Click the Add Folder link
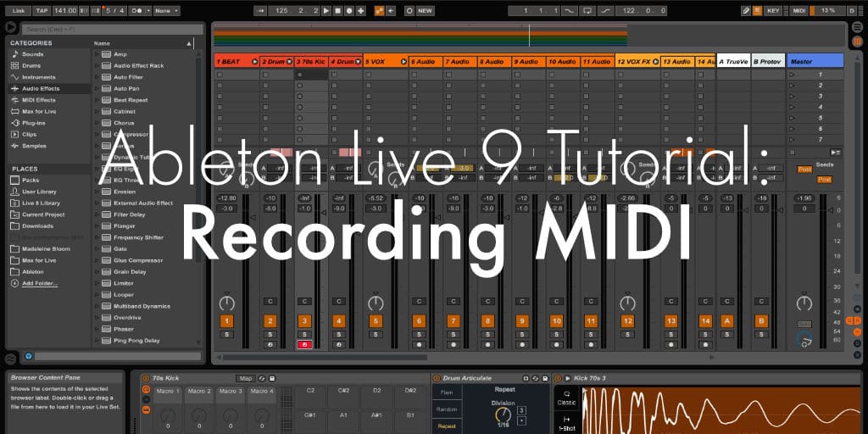Screen dimensions: 868x434 click(x=39, y=283)
